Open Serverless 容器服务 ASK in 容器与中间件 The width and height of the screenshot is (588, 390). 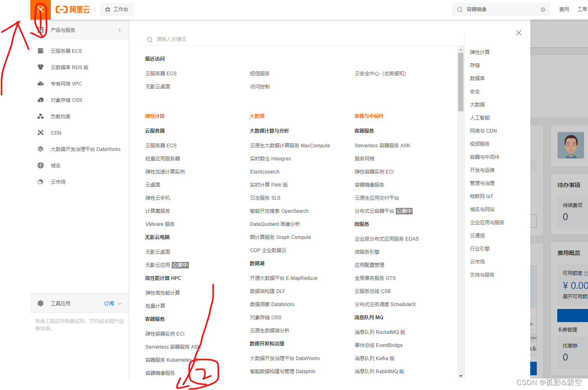[x=382, y=146]
